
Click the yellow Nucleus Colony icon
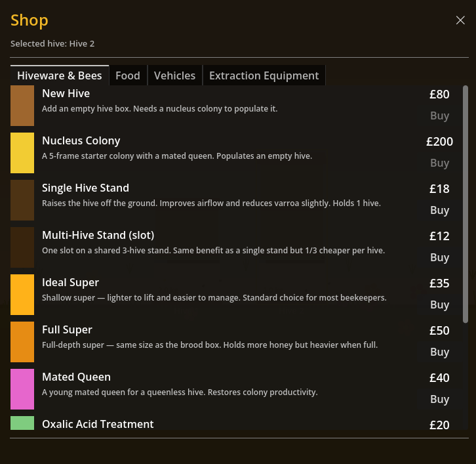click(22, 153)
